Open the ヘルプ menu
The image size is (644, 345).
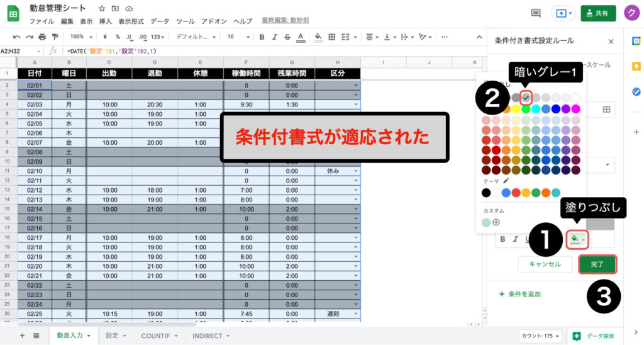243,21
